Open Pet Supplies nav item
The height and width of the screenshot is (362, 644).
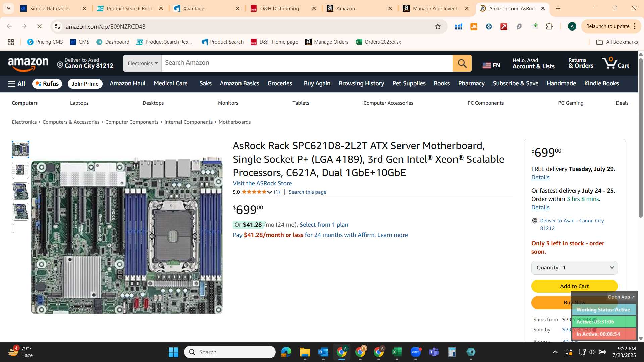click(x=409, y=83)
